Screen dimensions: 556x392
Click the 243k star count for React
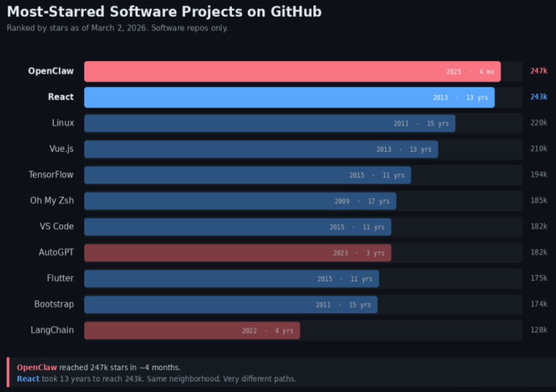(x=539, y=97)
